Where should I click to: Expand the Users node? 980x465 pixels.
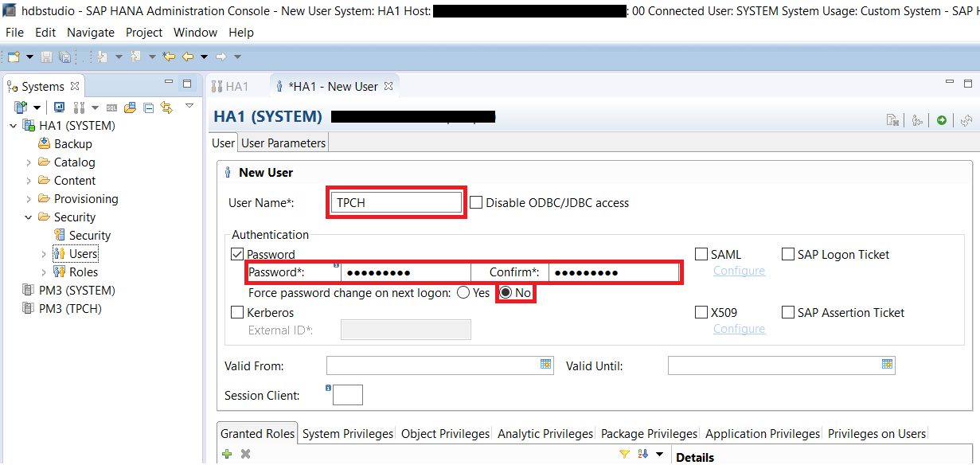tap(44, 254)
